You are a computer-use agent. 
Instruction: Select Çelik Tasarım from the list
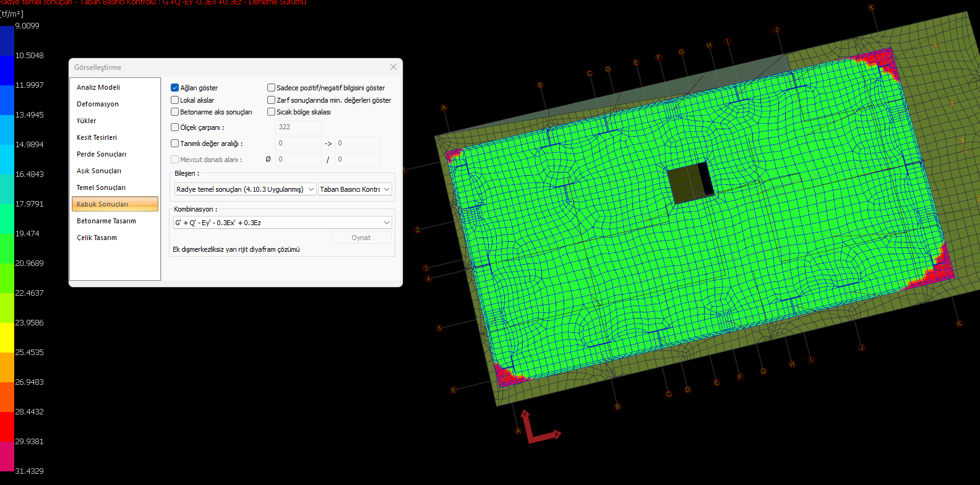click(97, 238)
